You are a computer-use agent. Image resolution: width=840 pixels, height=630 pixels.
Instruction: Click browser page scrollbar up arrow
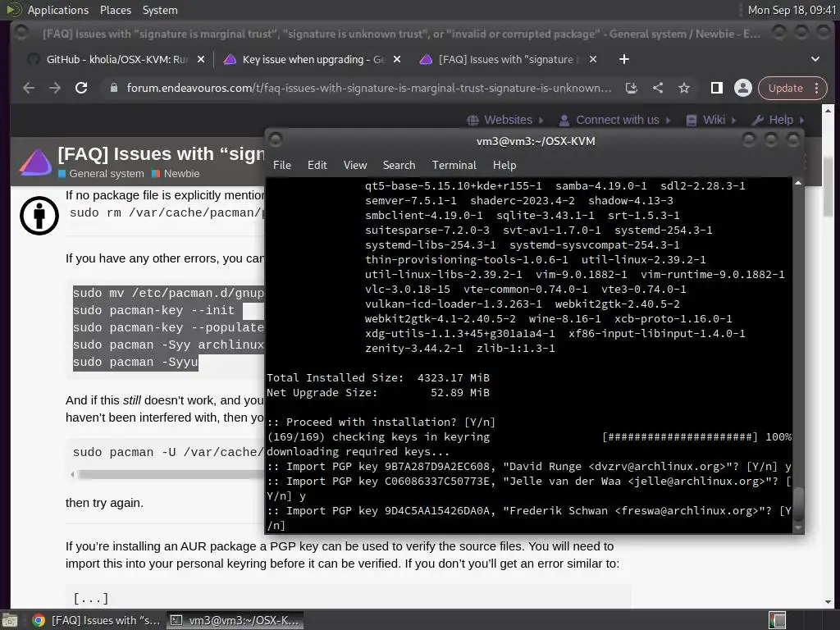tap(828, 111)
